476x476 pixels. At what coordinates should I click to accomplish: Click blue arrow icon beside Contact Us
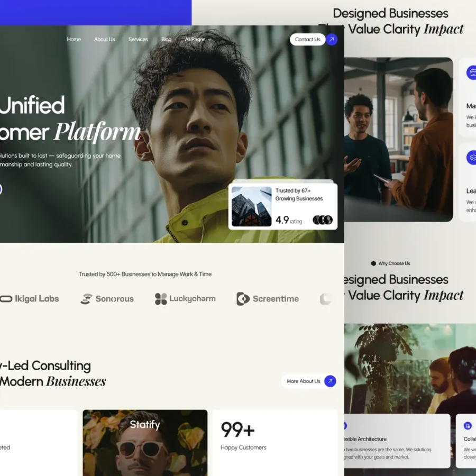coord(332,40)
